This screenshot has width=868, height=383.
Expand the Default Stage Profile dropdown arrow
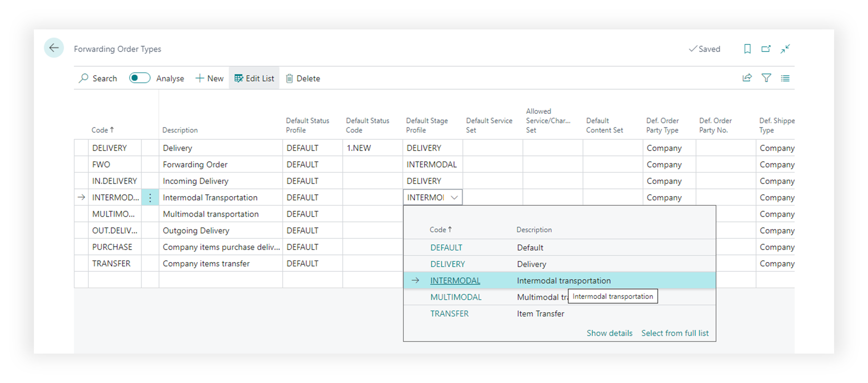tap(454, 198)
